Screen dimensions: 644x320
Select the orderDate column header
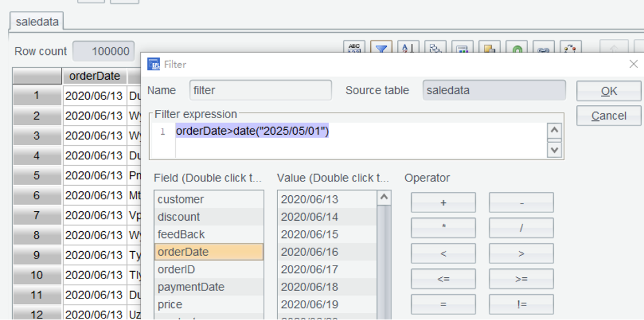[94, 76]
